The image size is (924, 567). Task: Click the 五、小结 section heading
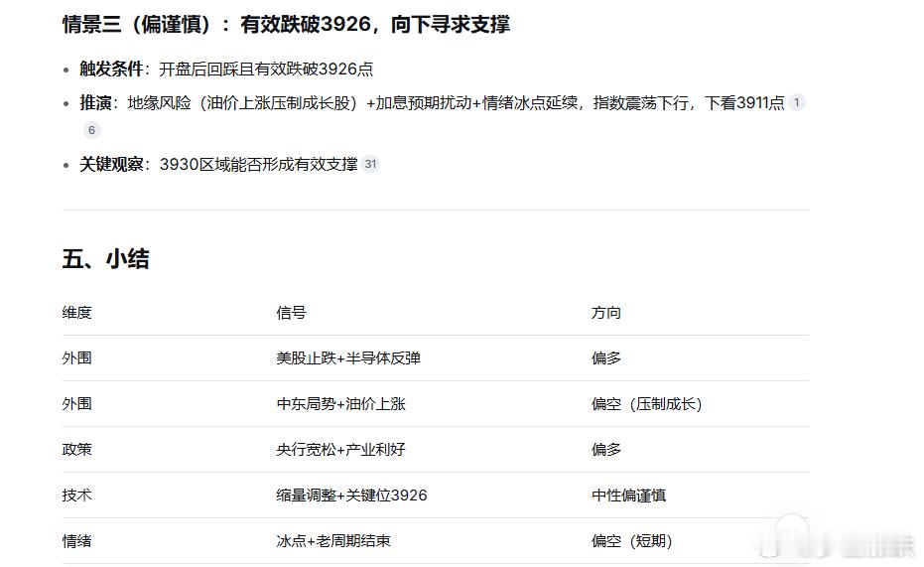(x=105, y=259)
